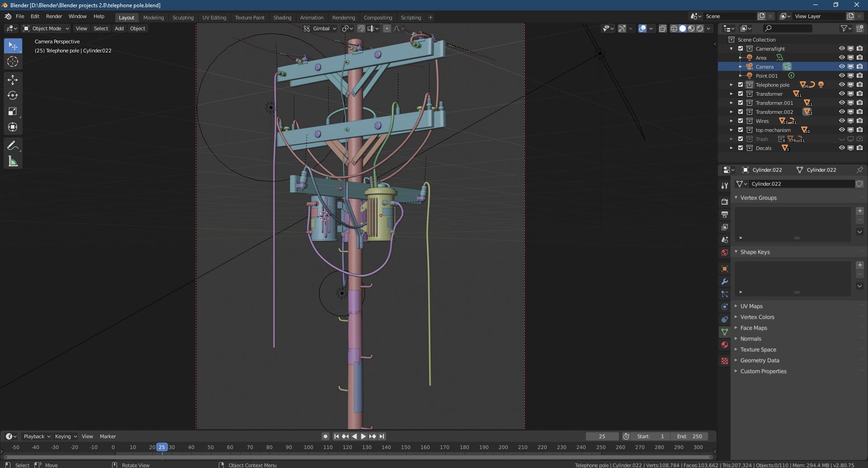Activate the Select Box tool
868x468 pixels.
(x=13, y=46)
